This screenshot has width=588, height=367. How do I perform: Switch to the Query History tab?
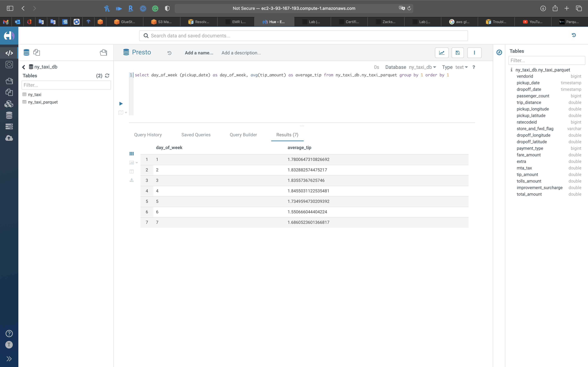tap(148, 135)
